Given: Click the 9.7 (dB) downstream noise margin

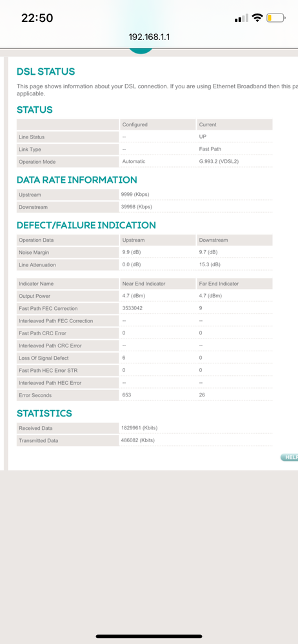Looking at the screenshot, I should 208,252.
